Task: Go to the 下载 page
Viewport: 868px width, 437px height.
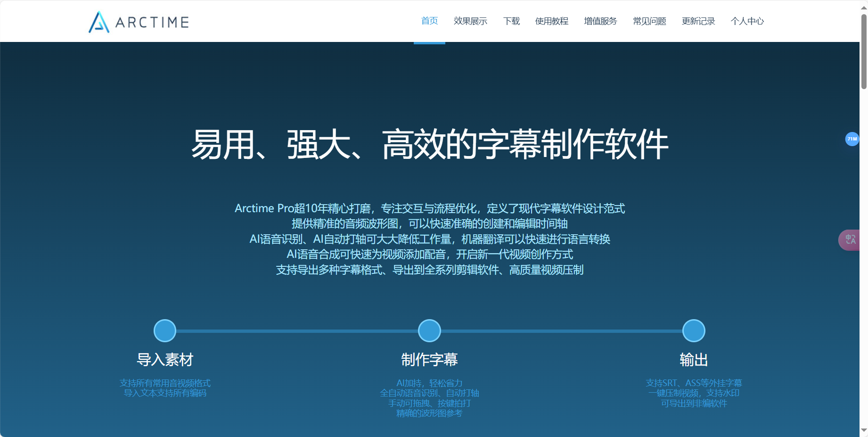Action: [511, 21]
